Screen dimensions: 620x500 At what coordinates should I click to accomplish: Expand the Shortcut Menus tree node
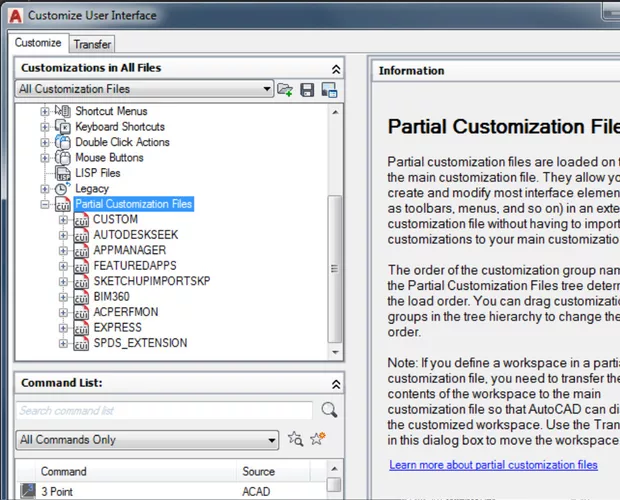point(45,111)
